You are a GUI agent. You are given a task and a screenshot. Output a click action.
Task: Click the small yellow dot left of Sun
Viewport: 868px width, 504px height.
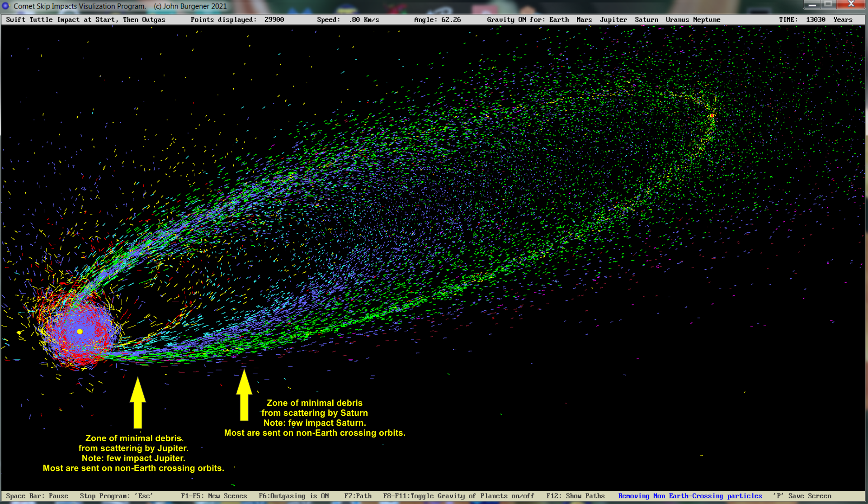[19, 333]
